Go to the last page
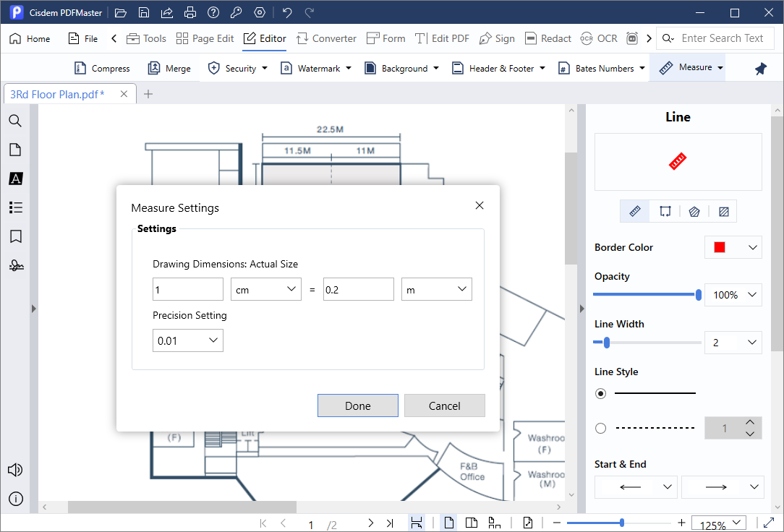784x532 pixels. point(390,523)
